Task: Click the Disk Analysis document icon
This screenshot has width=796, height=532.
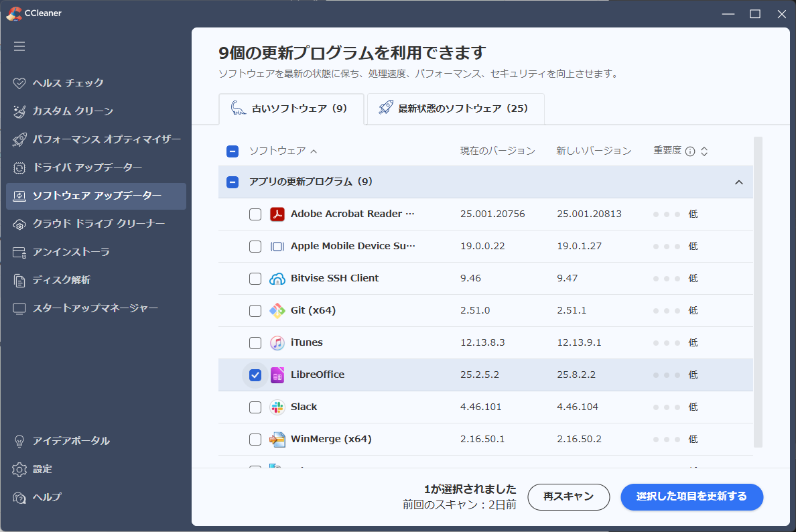Action: click(x=19, y=280)
